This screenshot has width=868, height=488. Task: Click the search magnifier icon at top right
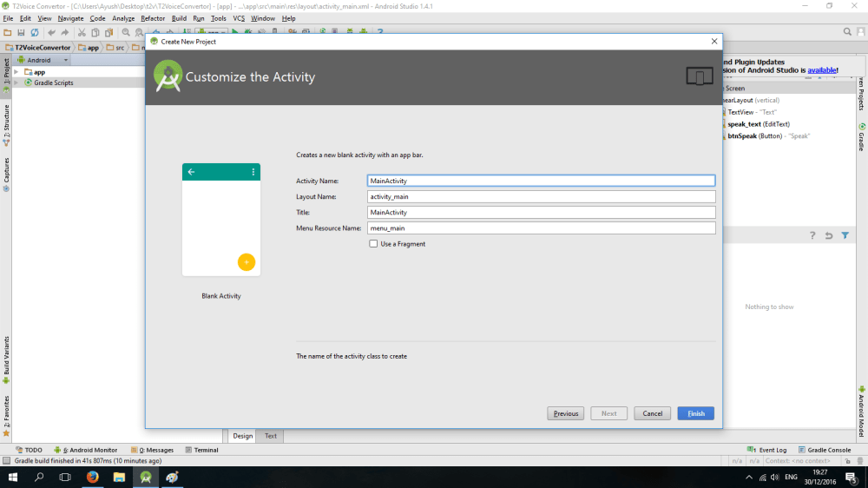tap(848, 32)
